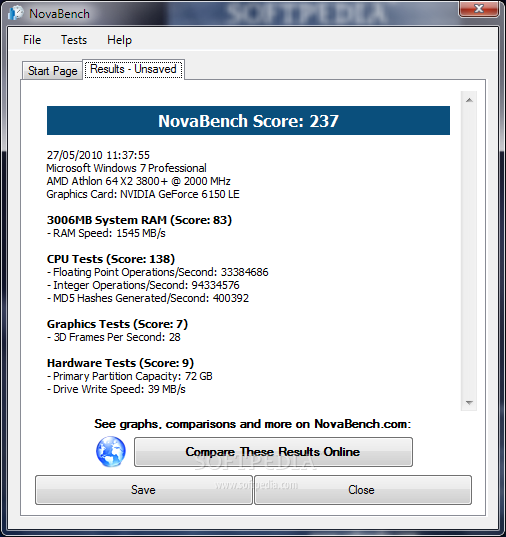Click the See graphs, comparisons text
This screenshot has height=537, width=506.
(x=252, y=424)
